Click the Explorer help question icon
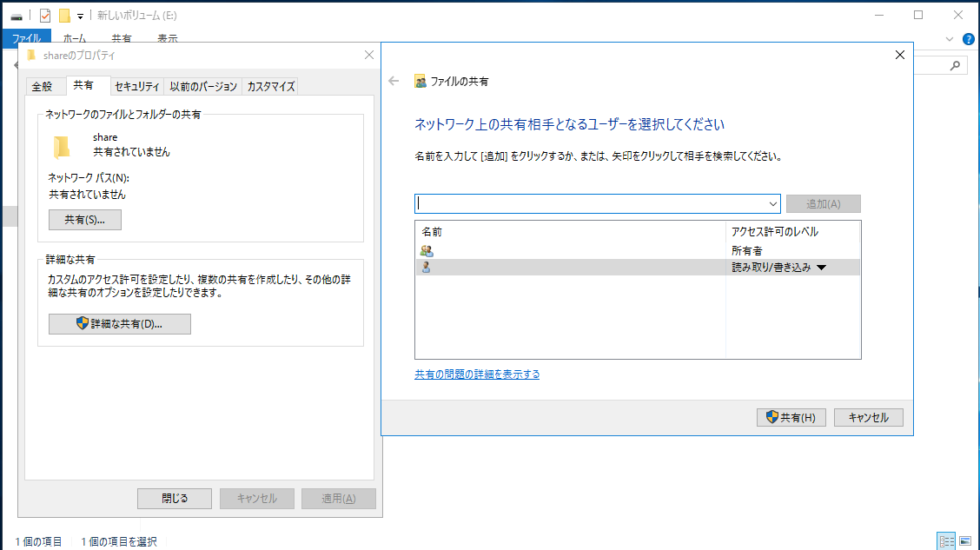The image size is (980, 550). click(x=969, y=39)
